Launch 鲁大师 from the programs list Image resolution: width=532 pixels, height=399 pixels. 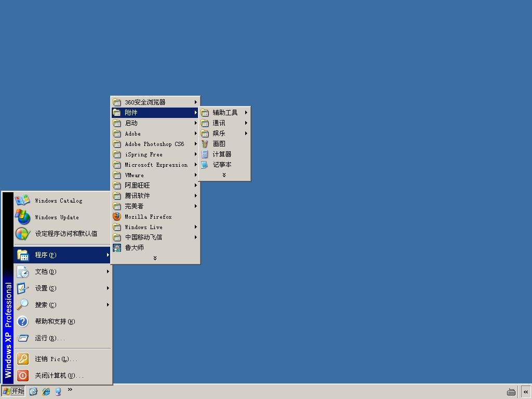click(x=155, y=248)
